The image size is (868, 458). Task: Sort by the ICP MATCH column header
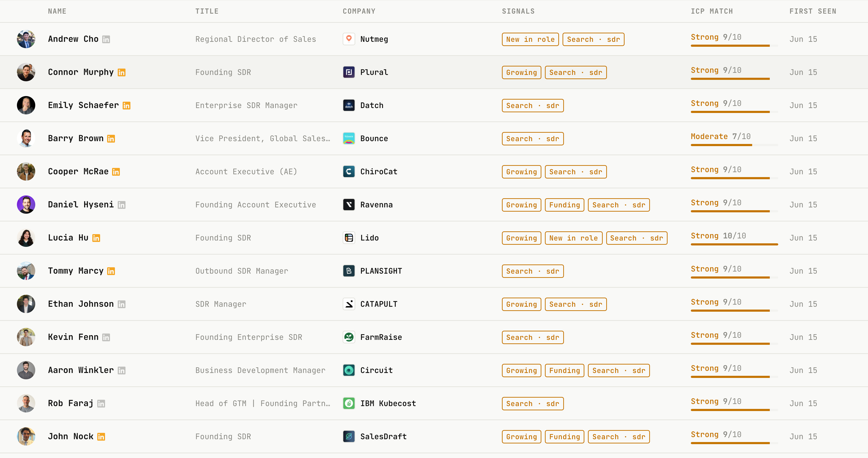click(x=712, y=11)
